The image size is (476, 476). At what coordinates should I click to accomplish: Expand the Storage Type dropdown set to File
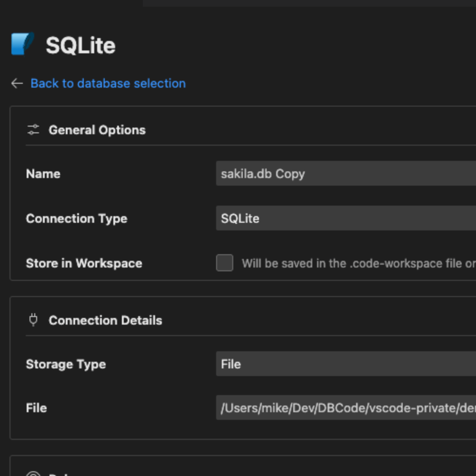(346, 364)
